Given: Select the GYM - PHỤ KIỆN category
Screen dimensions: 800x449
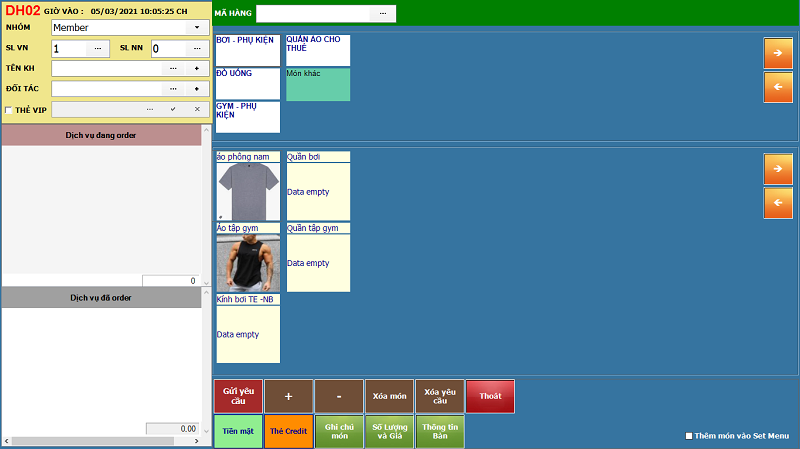Looking at the screenshot, I should coord(247,117).
